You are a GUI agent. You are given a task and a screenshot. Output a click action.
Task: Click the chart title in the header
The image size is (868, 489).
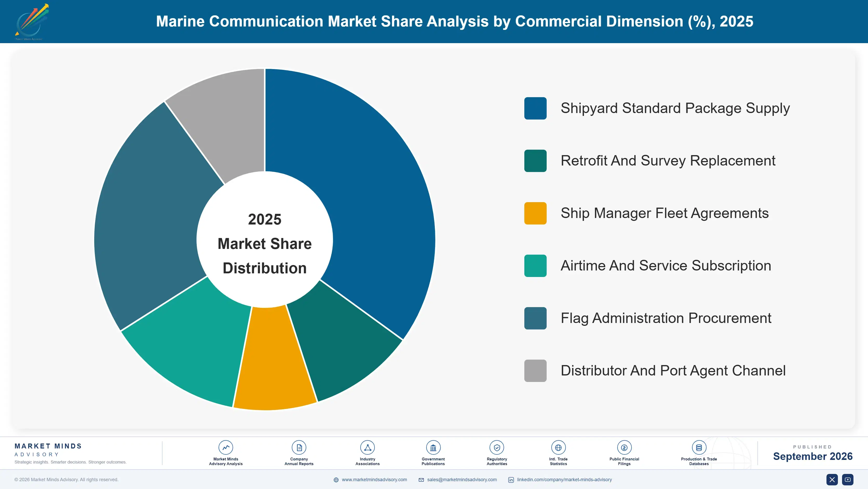[454, 21]
